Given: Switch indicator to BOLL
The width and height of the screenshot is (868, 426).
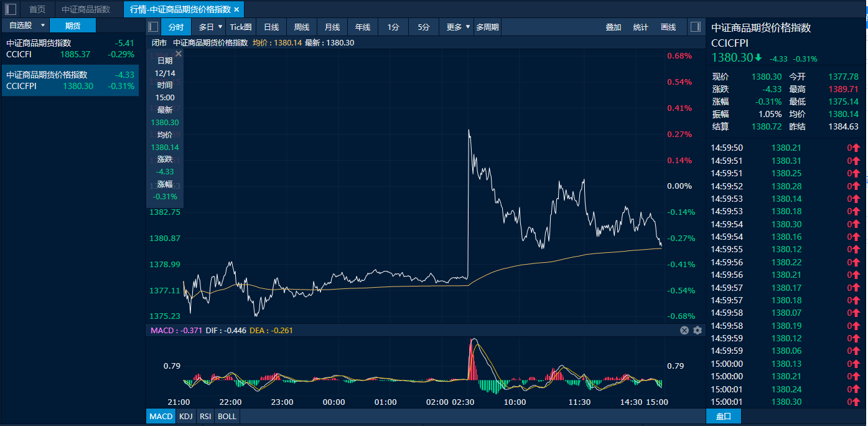Looking at the screenshot, I should [226, 416].
